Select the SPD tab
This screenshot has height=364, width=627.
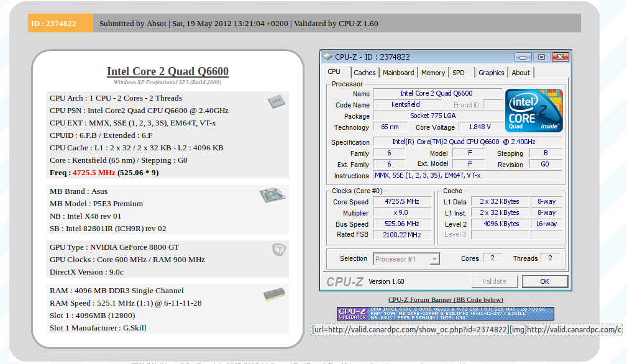[458, 73]
